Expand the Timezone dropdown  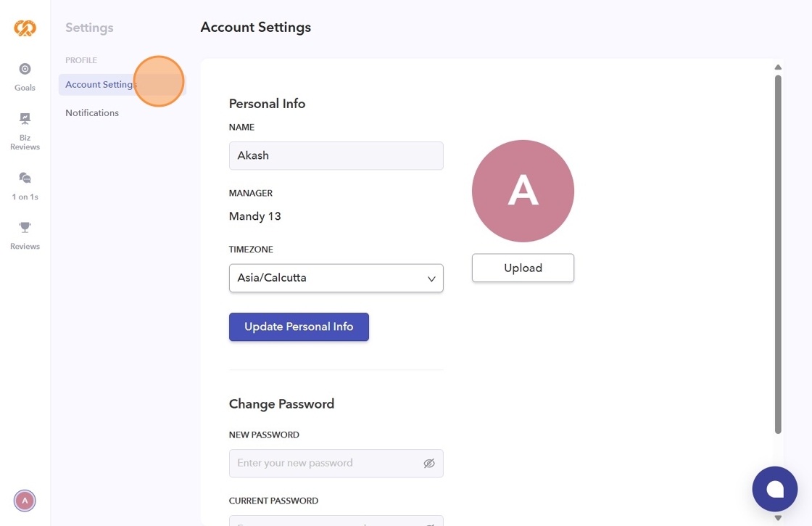click(336, 278)
